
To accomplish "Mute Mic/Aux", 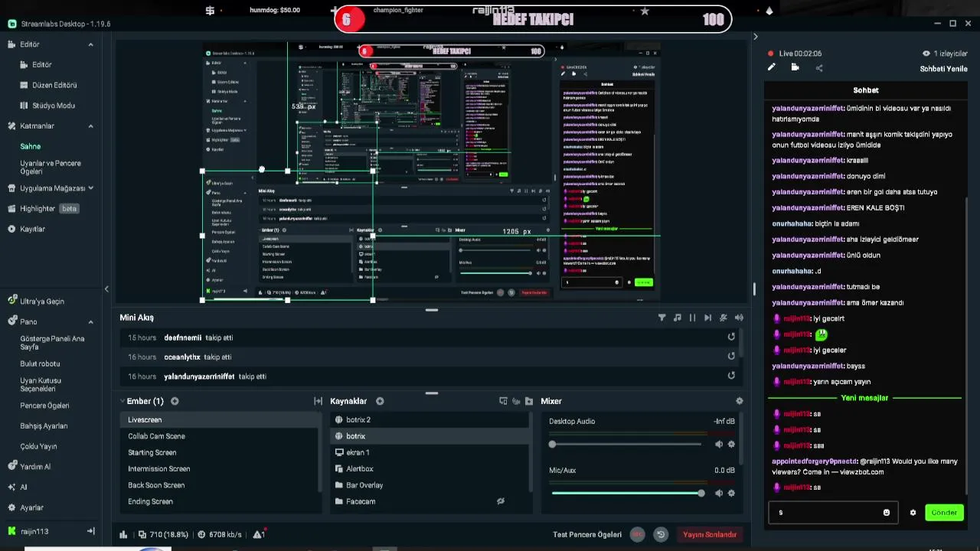I will pyautogui.click(x=718, y=493).
